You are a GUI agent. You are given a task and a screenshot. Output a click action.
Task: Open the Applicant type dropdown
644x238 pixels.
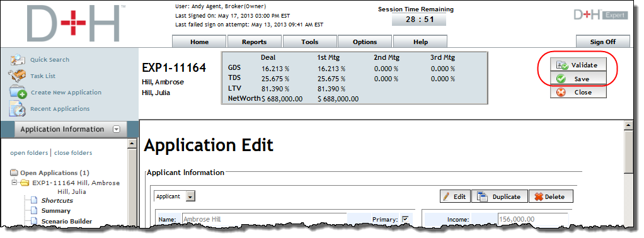pyautogui.click(x=190, y=196)
